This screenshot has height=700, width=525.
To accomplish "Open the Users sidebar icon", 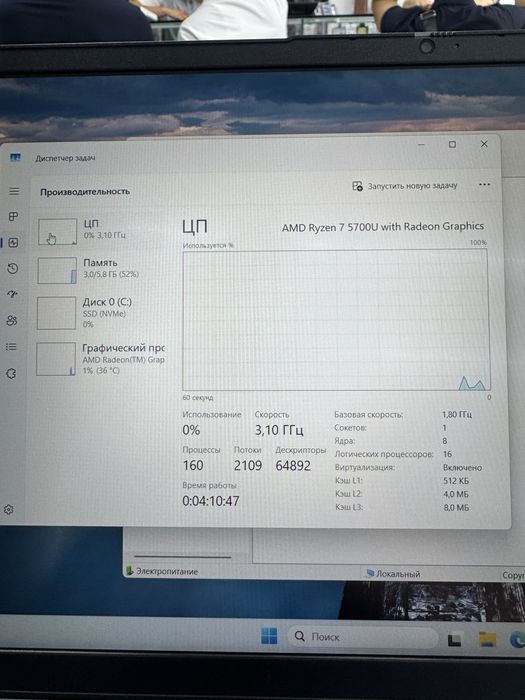I will point(12,320).
